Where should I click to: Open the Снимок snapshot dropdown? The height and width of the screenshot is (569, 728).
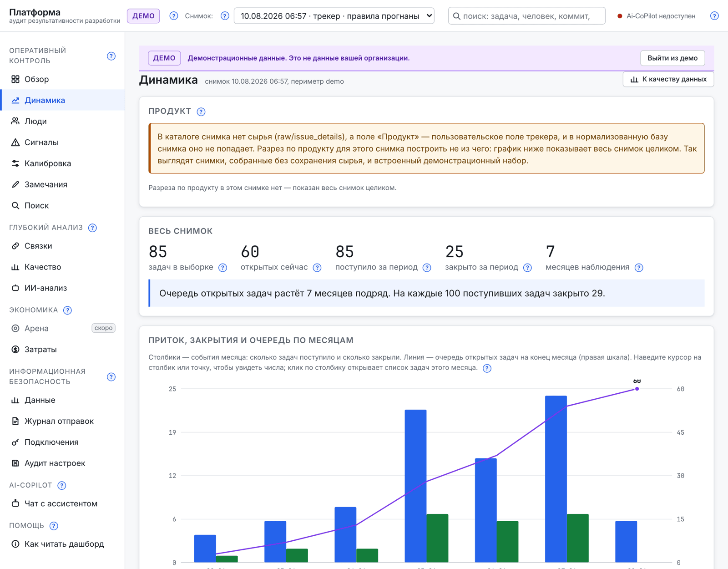click(334, 16)
